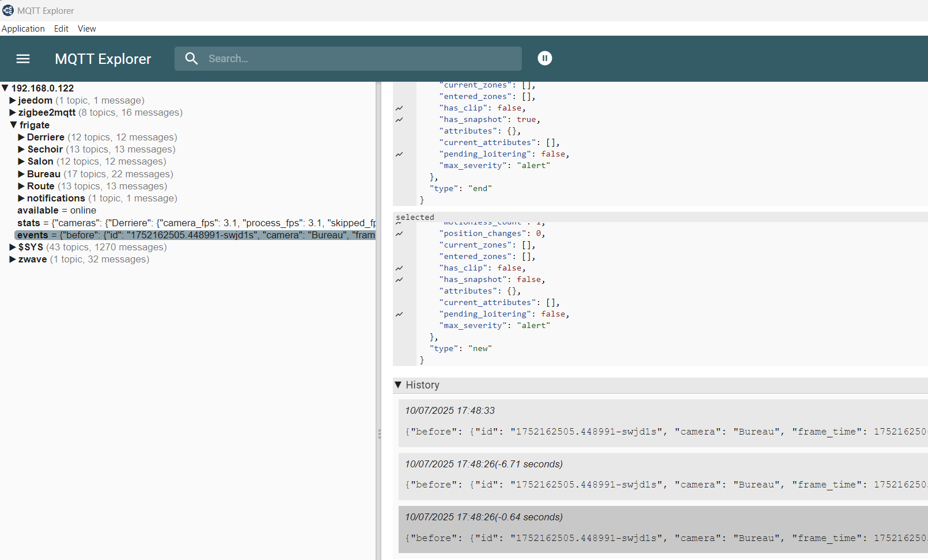Viewport: 928px width, 560px height.
Task: Select the frigate events topic
Action: (x=195, y=235)
